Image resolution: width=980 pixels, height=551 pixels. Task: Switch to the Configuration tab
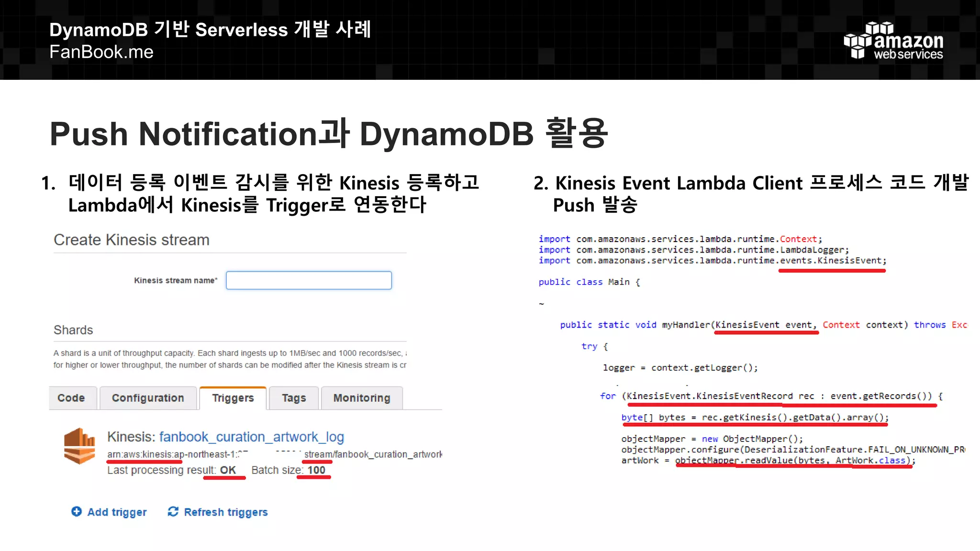click(x=148, y=398)
